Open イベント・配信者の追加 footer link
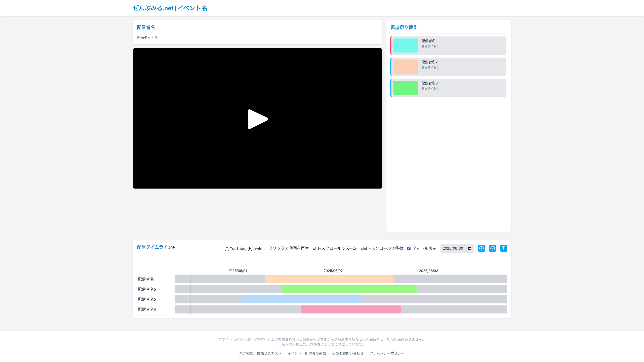Image resolution: width=644 pixels, height=362 pixels. (x=307, y=353)
